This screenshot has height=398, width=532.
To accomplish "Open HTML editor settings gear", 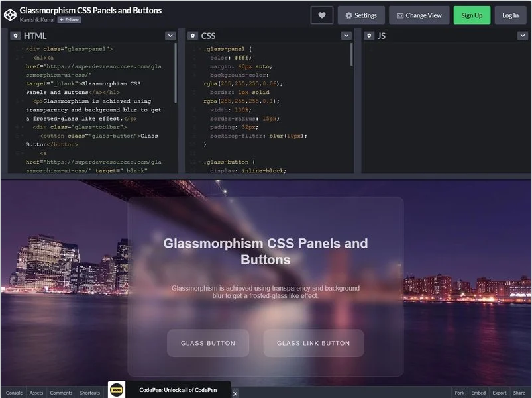I will (15, 36).
